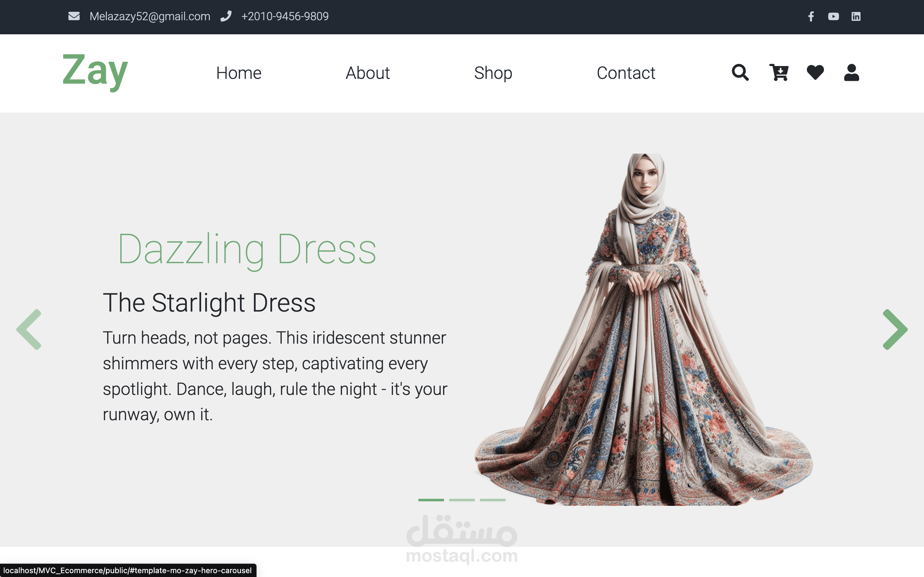Switch to third carousel slide indicator
The image size is (924, 577).
coord(492,500)
